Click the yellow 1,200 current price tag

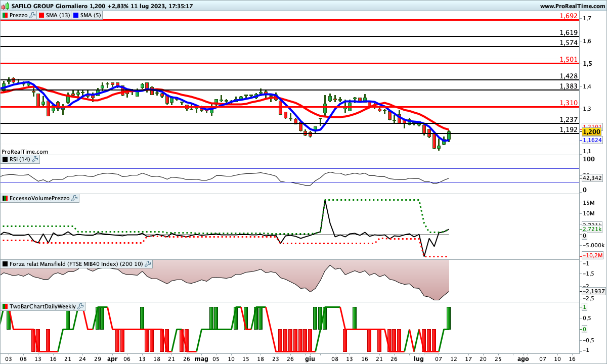pyautogui.click(x=592, y=131)
